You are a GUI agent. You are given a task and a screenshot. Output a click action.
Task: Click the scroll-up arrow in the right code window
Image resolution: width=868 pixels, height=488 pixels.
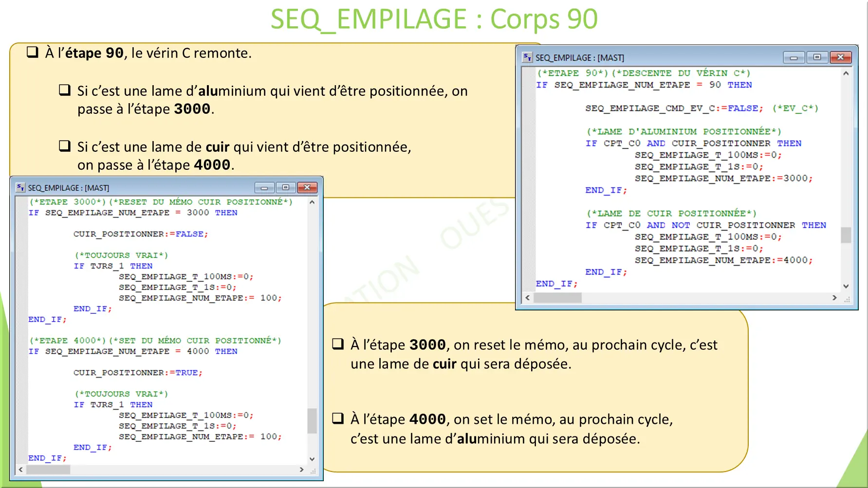tap(846, 73)
